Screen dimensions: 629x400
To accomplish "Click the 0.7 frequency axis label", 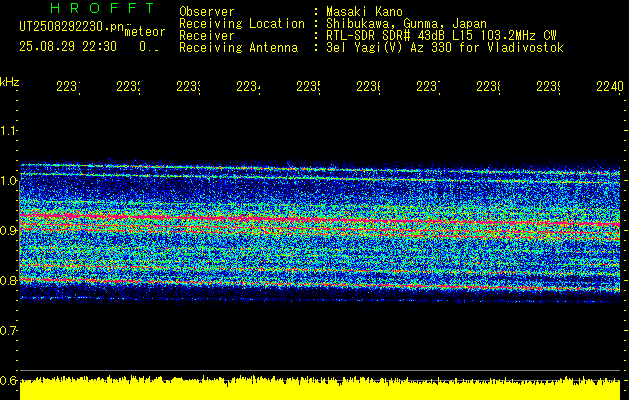I will (x=9, y=330).
